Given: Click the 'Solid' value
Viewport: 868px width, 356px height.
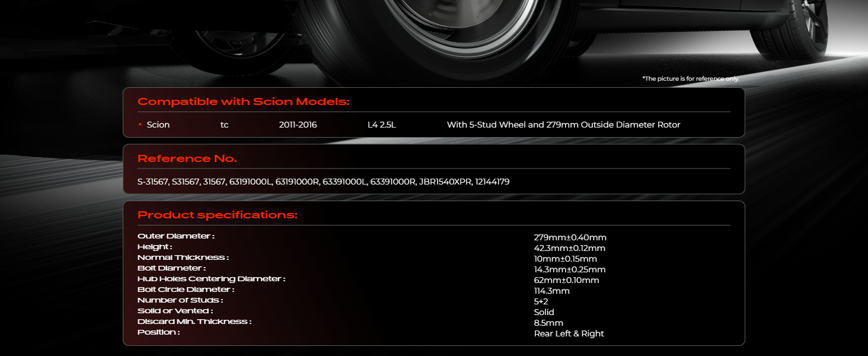Looking at the screenshot, I should point(544,312).
